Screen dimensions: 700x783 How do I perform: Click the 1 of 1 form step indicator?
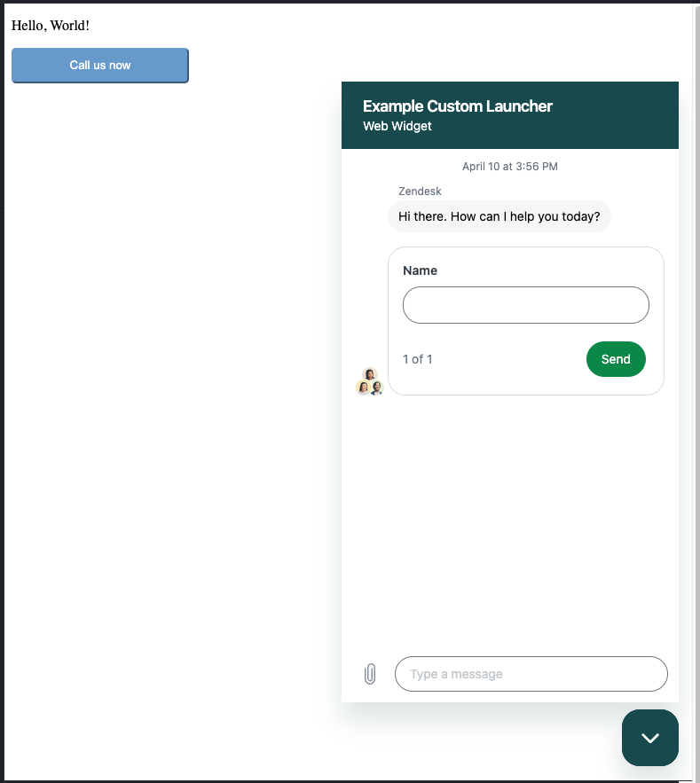point(418,359)
